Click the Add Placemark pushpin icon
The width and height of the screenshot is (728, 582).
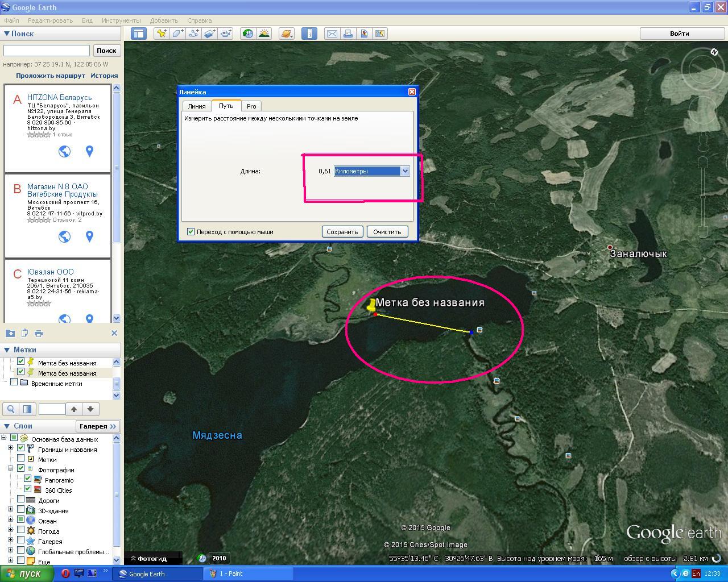click(x=162, y=34)
